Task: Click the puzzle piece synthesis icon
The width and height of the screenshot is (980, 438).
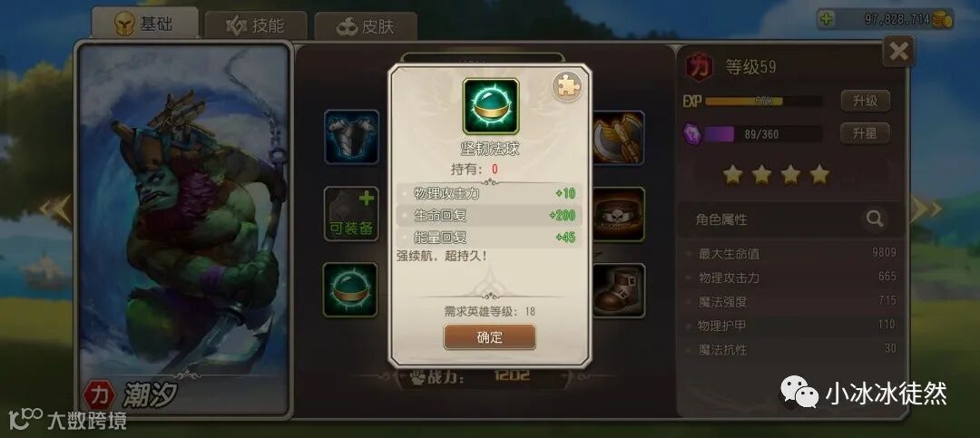Action: (x=567, y=86)
